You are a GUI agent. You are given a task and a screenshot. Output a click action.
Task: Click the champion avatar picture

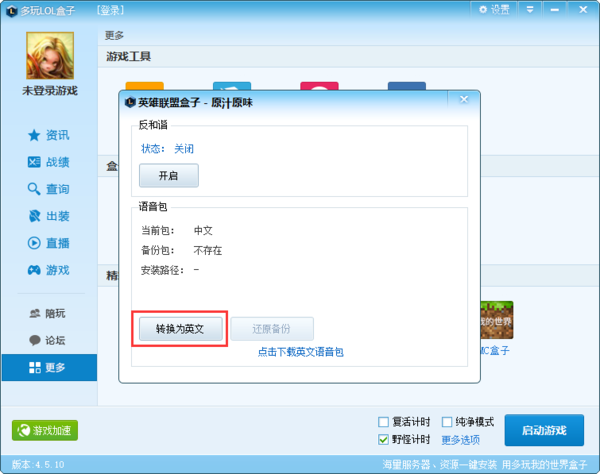click(50, 56)
